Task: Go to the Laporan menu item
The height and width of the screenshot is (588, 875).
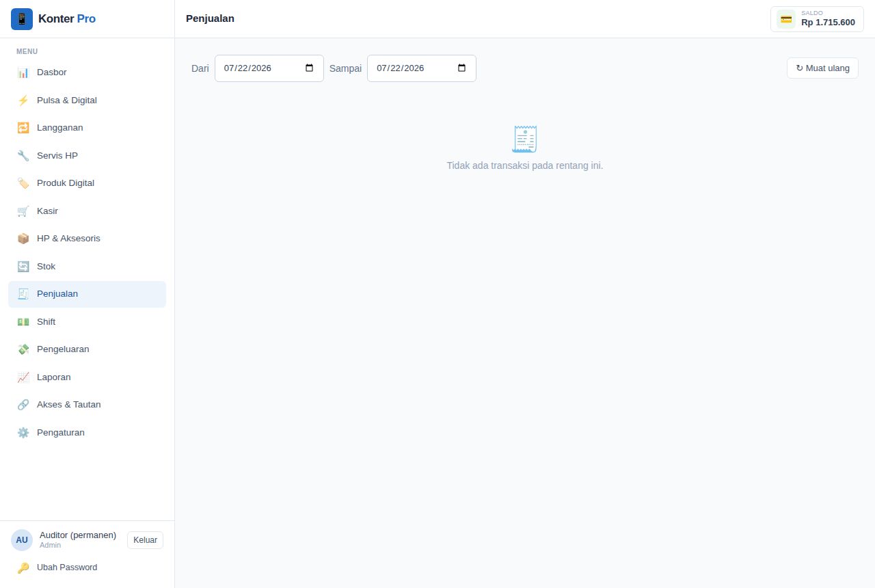Action: point(87,377)
